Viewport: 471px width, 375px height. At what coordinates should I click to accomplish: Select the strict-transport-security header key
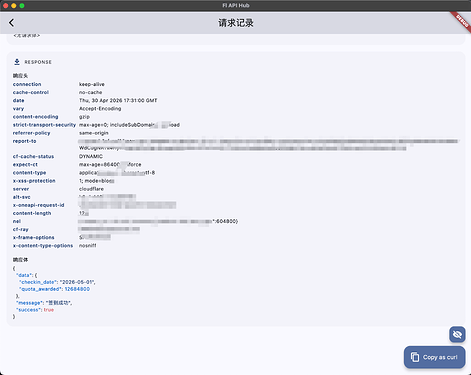(44, 125)
